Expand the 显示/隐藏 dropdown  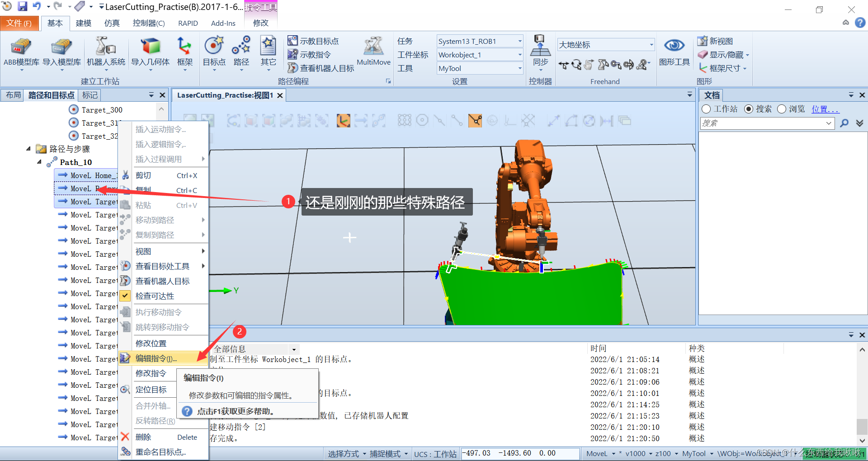click(747, 55)
